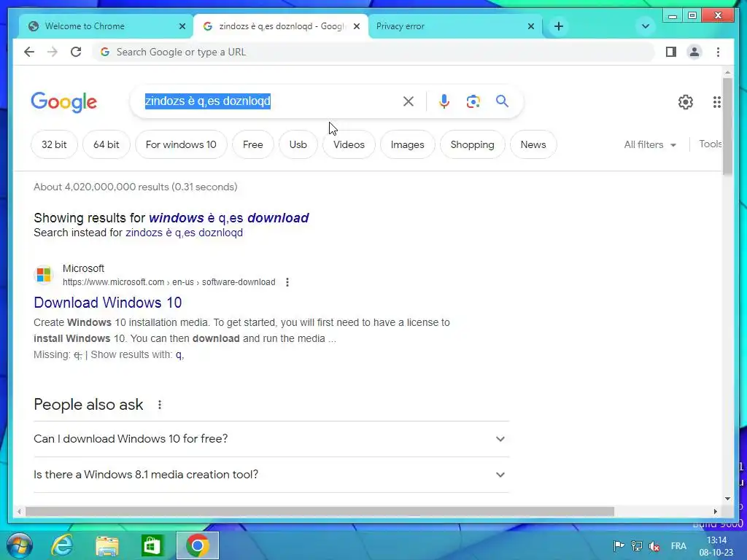
Task: Select the zindozs Google search tab
Action: [x=281, y=26]
